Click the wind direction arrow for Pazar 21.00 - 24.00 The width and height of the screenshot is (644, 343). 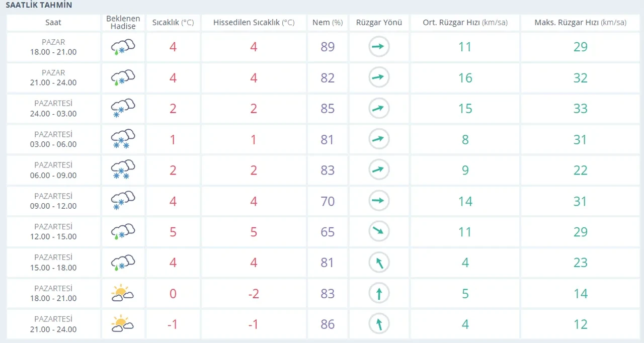point(379,77)
